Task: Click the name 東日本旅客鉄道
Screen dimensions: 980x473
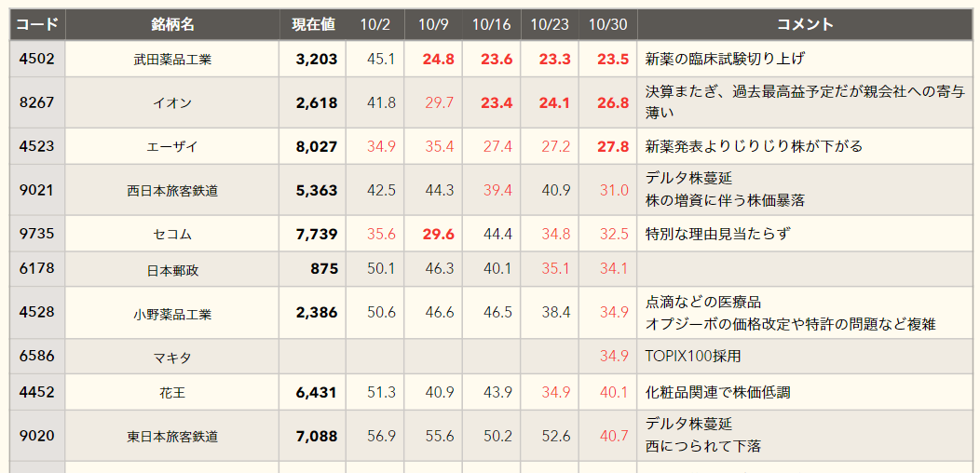Action: tap(172, 437)
